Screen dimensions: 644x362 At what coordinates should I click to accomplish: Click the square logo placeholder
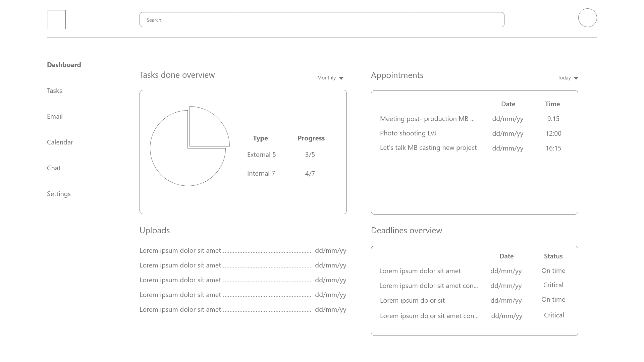[x=57, y=19]
